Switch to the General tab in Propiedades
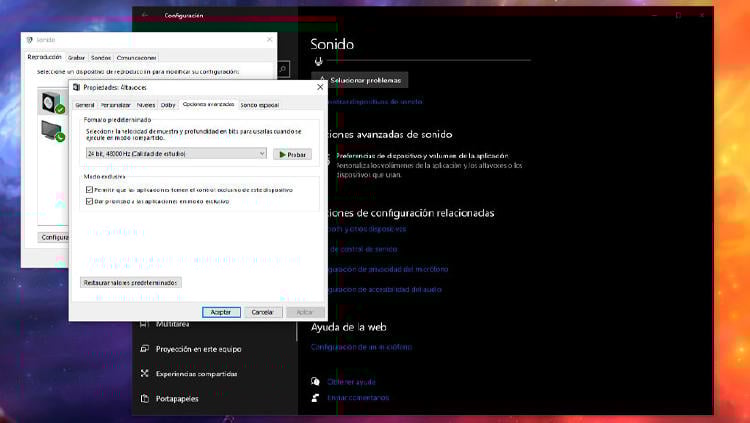750x423 pixels. (x=85, y=105)
